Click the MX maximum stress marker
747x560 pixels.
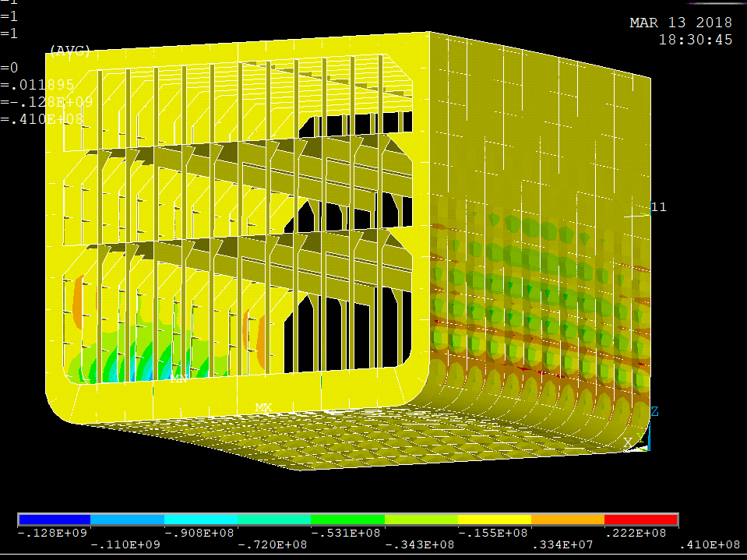tap(263, 407)
